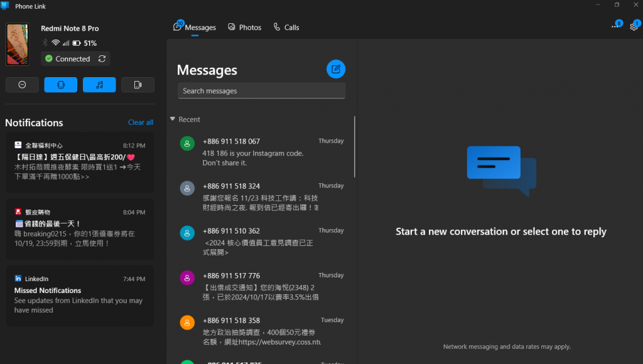This screenshot has height=364, width=643.
Task: Open conversation from +886 911 518 358
Action: [x=262, y=330]
